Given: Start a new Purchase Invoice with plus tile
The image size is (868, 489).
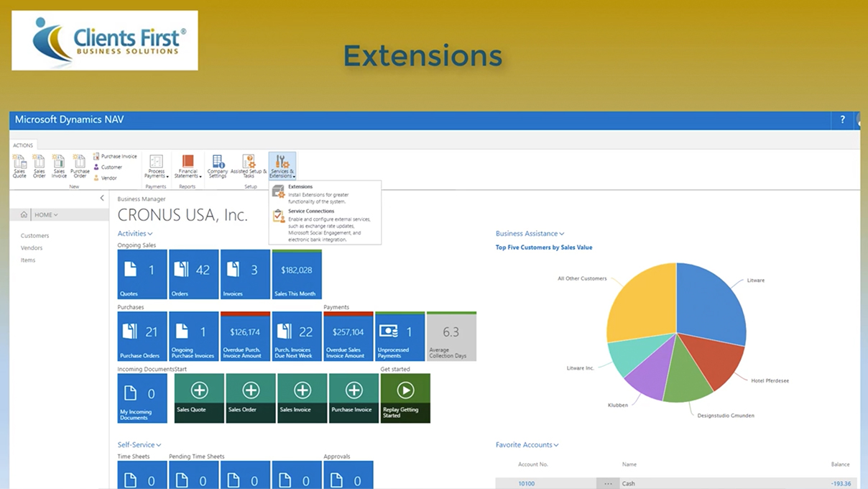Looking at the screenshot, I should click(354, 398).
